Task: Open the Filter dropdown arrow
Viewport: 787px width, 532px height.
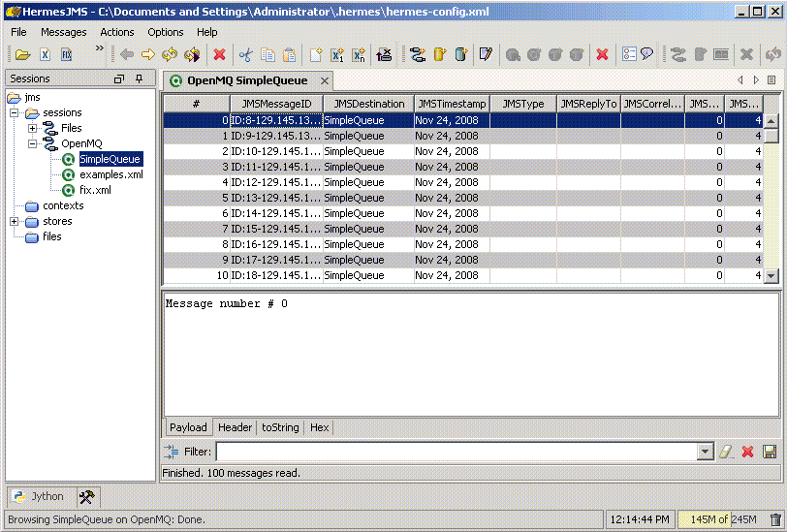Action: pyautogui.click(x=705, y=452)
